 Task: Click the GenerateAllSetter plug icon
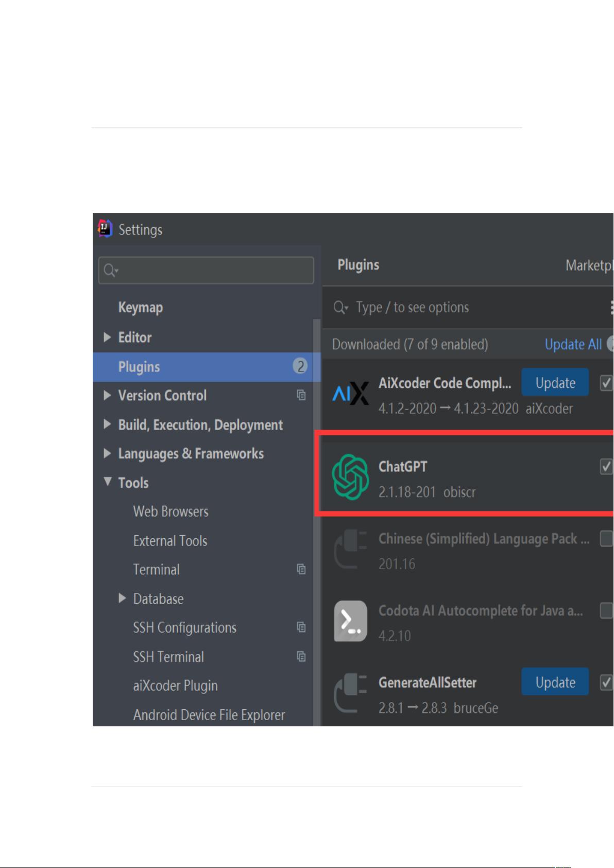pos(350,693)
